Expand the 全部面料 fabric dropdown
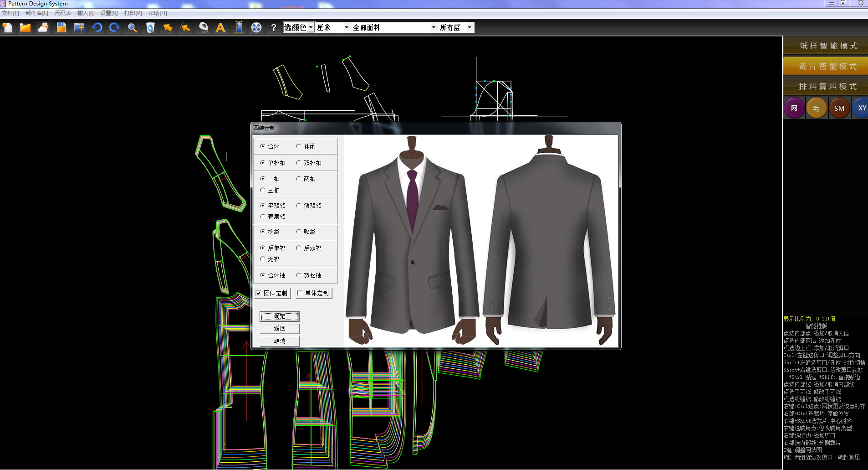Image resolution: width=868 pixels, height=470 pixels. click(433, 28)
